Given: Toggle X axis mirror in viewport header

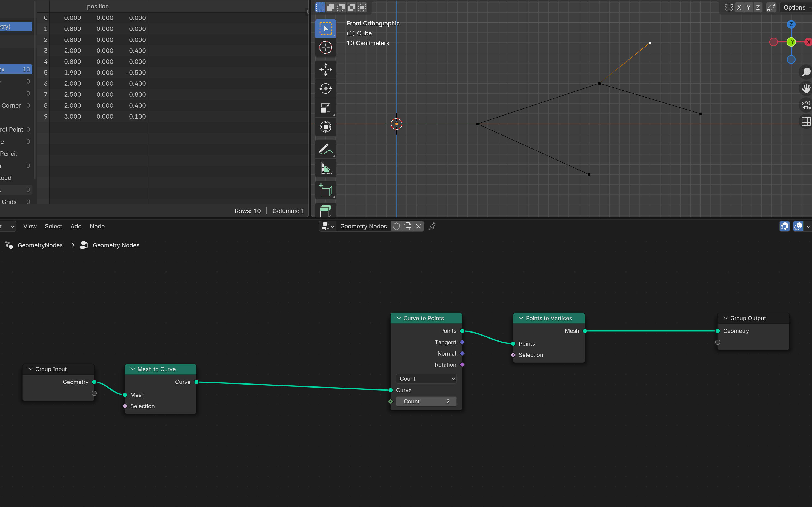Looking at the screenshot, I should pos(739,7).
